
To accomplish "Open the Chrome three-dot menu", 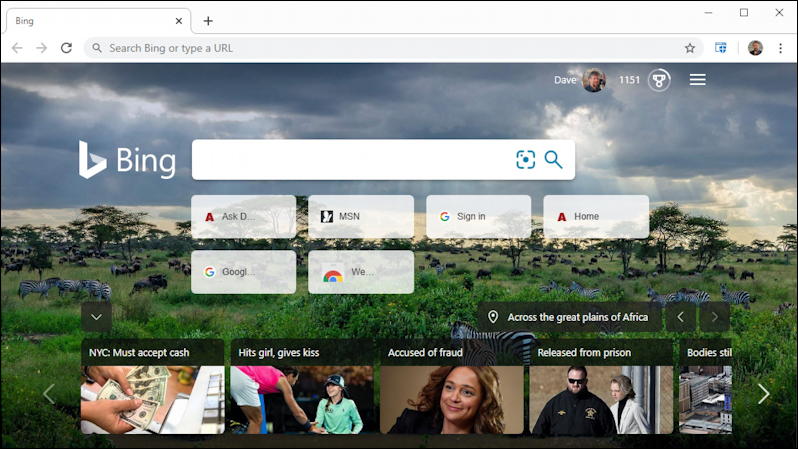I will (x=780, y=48).
